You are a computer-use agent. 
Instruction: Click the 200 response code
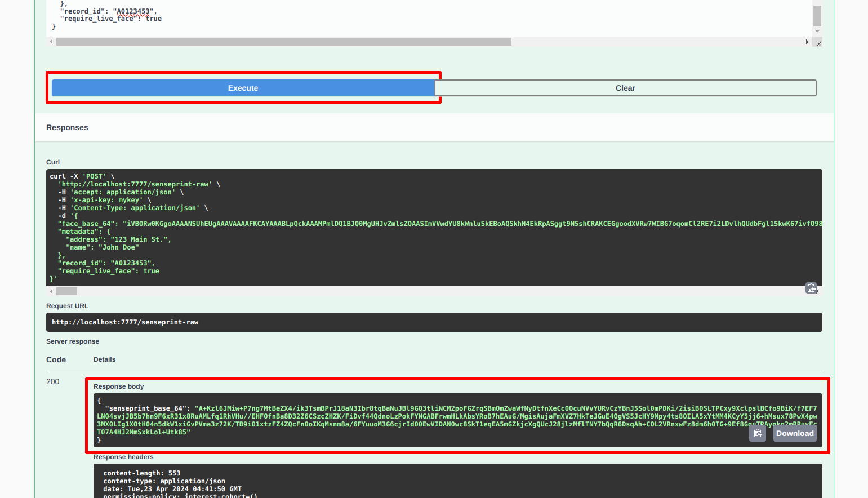tap(53, 381)
